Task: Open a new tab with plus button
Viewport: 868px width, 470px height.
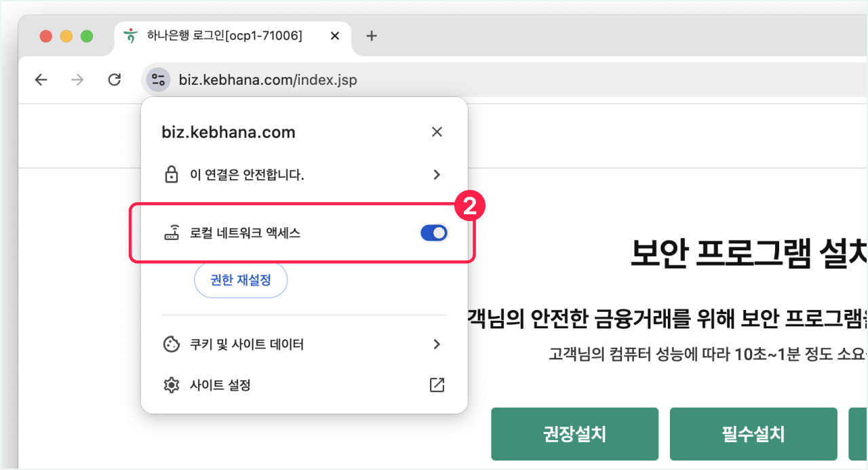Action: 371,36
